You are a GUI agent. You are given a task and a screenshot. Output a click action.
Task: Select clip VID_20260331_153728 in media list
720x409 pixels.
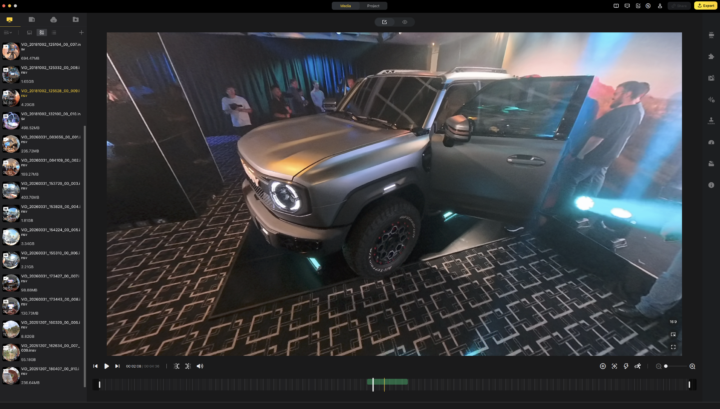click(x=42, y=190)
